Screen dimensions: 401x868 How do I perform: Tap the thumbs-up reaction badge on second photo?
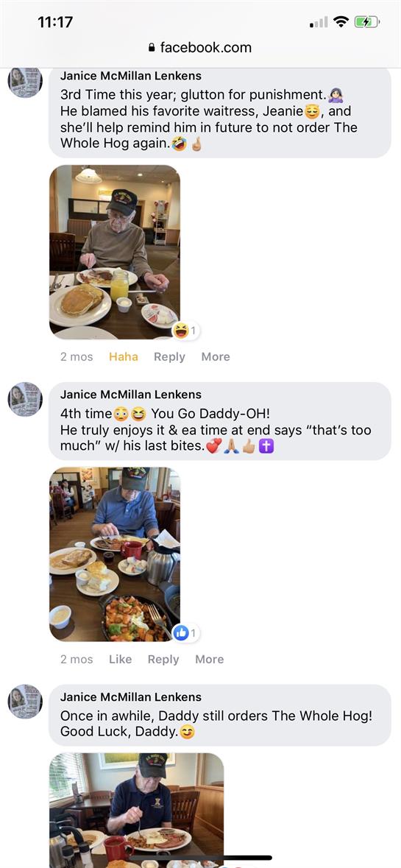click(186, 633)
